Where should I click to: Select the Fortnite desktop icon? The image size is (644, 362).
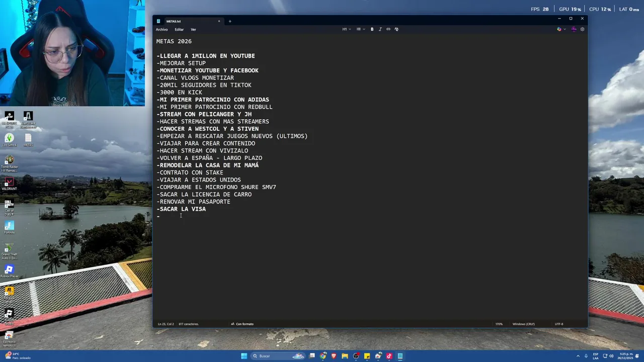9,228
